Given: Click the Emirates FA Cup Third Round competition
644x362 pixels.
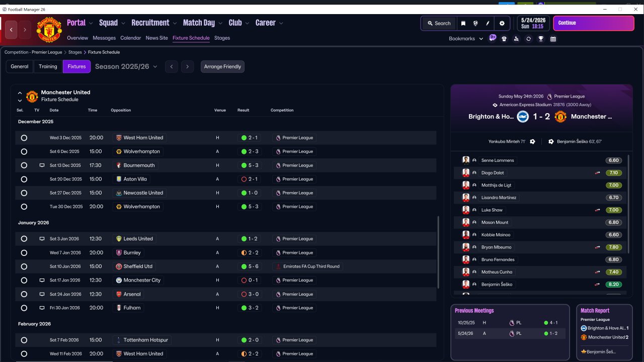Looking at the screenshot, I should coord(307,266).
